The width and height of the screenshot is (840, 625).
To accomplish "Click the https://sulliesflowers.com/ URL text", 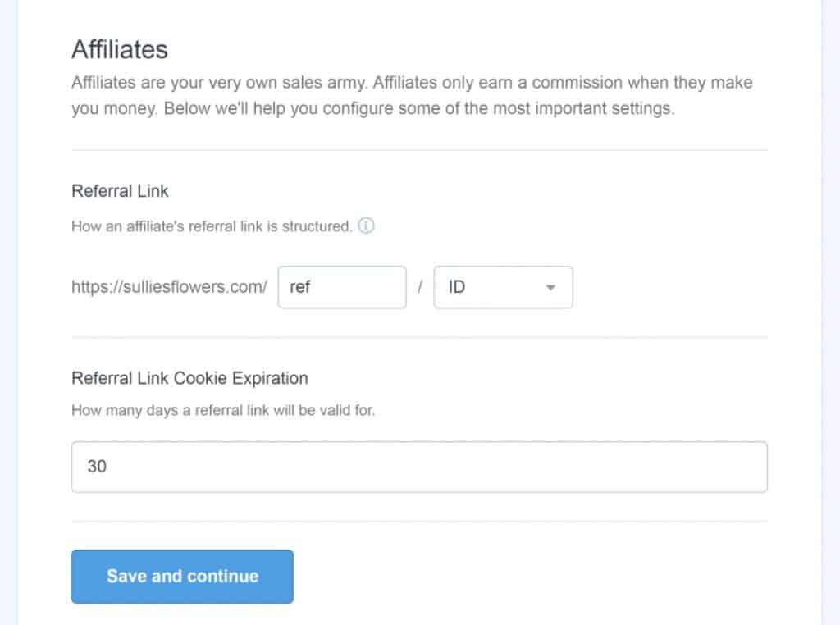I will click(x=168, y=287).
